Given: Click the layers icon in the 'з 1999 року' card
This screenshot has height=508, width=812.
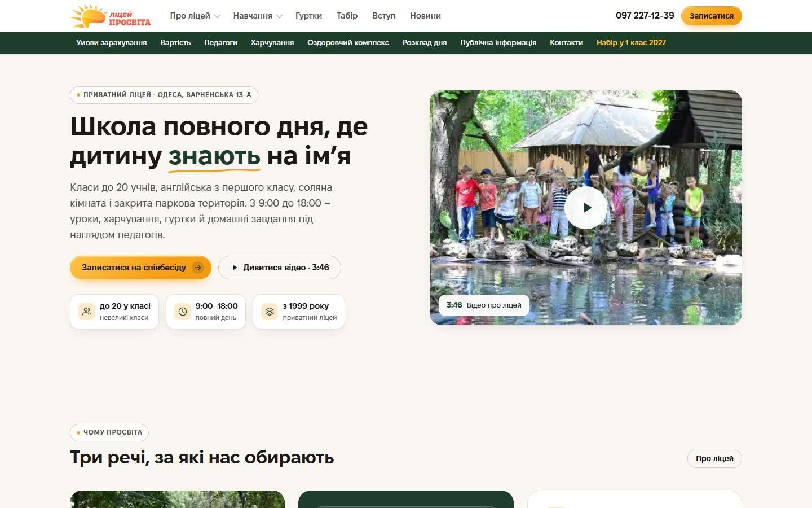Looking at the screenshot, I should point(270,312).
